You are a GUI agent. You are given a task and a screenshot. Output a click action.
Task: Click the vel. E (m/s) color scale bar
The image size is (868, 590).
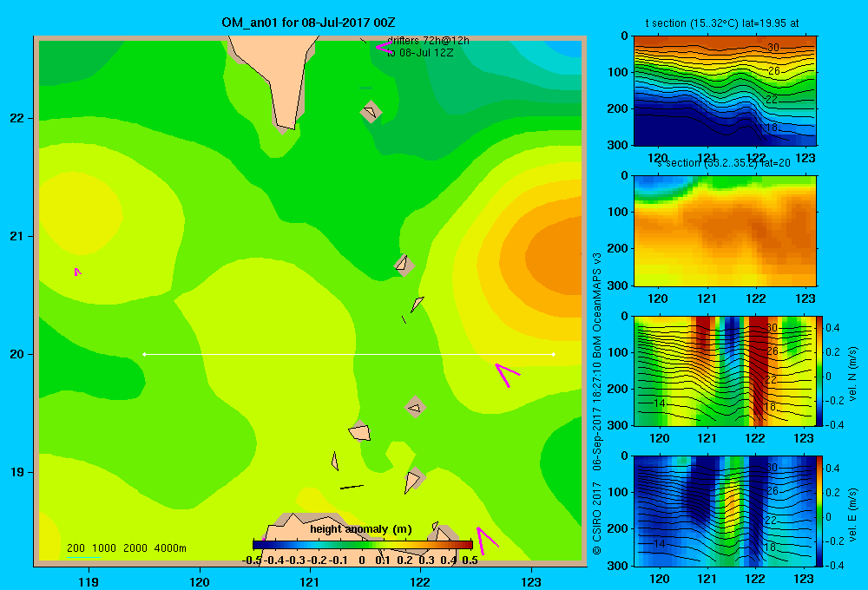pos(819,511)
